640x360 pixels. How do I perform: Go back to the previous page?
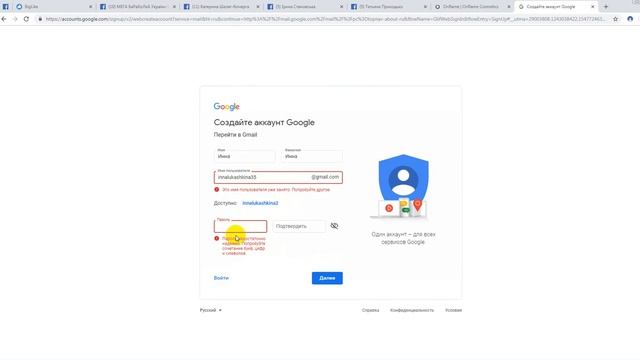coord(4,19)
